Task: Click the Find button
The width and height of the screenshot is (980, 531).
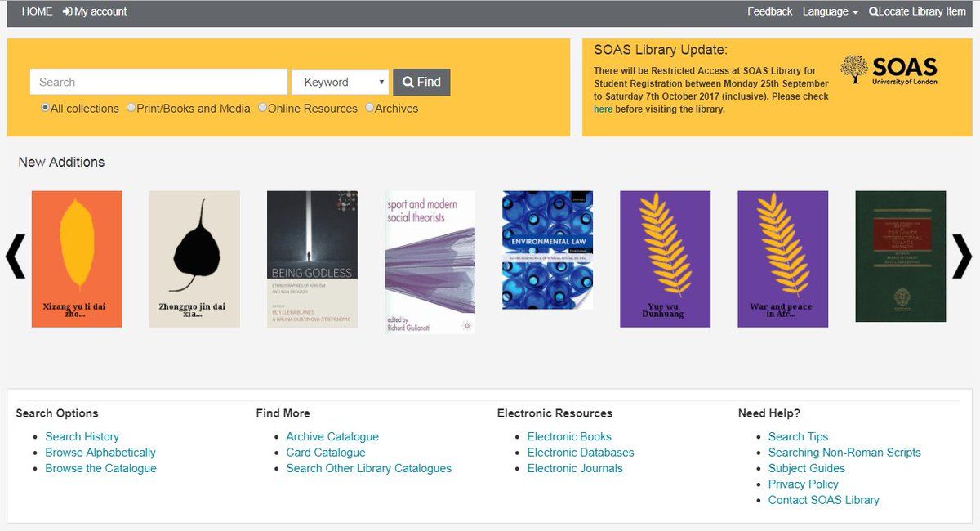Action: (421, 82)
